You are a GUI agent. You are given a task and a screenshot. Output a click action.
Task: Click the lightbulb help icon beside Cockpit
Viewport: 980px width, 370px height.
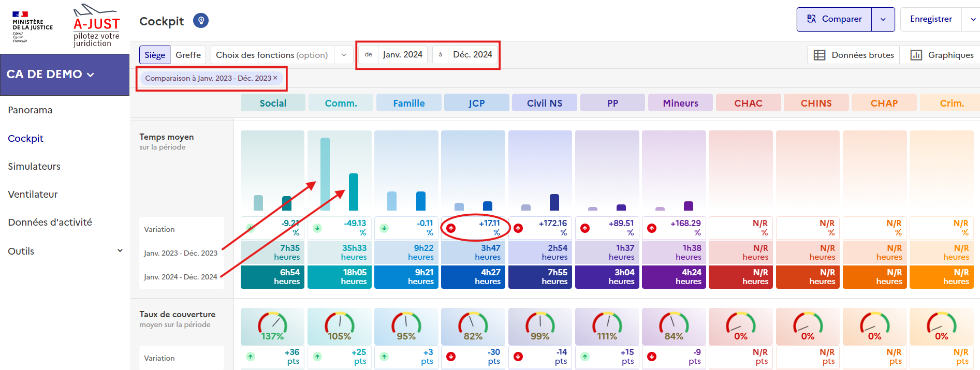click(201, 21)
